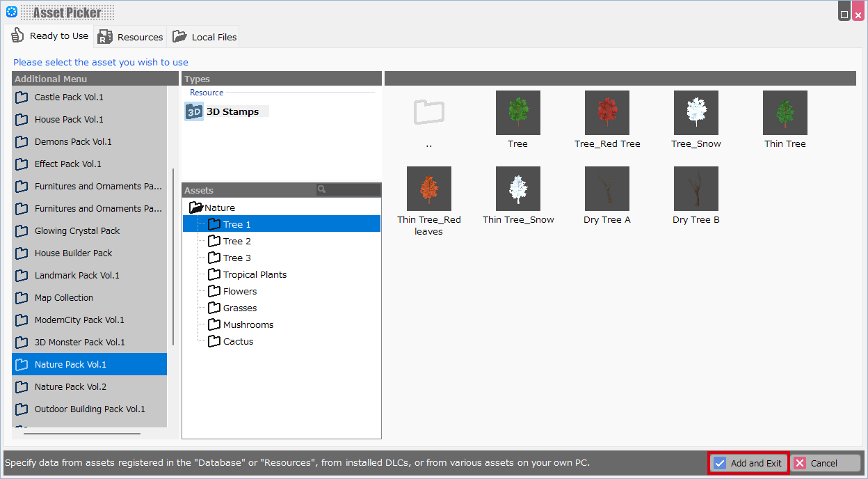This screenshot has height=479, width=868.
Task: Select the Thin Tree_Red leaves icon
Action: [x=428, y=189]
